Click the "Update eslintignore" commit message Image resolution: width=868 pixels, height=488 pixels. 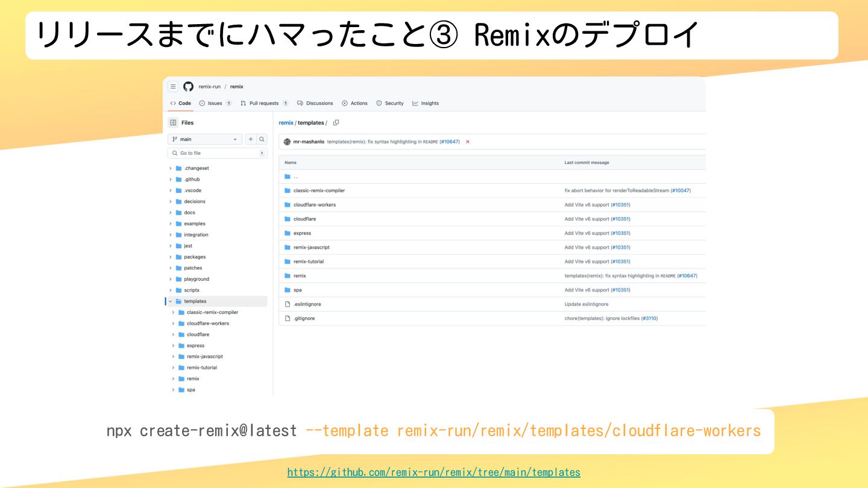tap(587, 304)
